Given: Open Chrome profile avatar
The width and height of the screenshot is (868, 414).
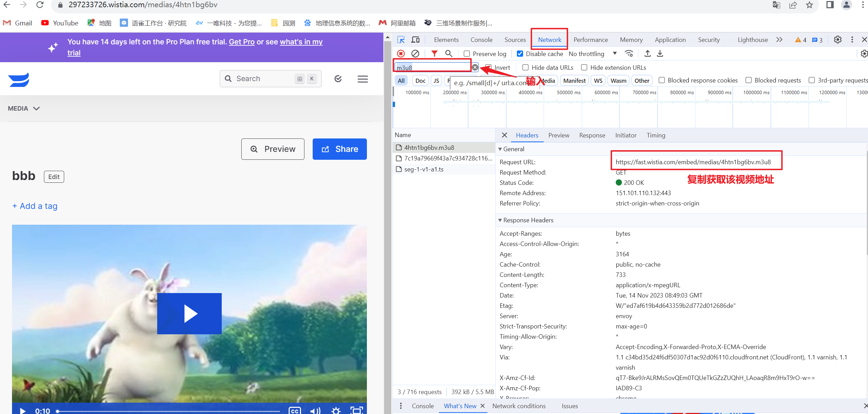Looking at the screenshot, I should [x=846, y=5].
